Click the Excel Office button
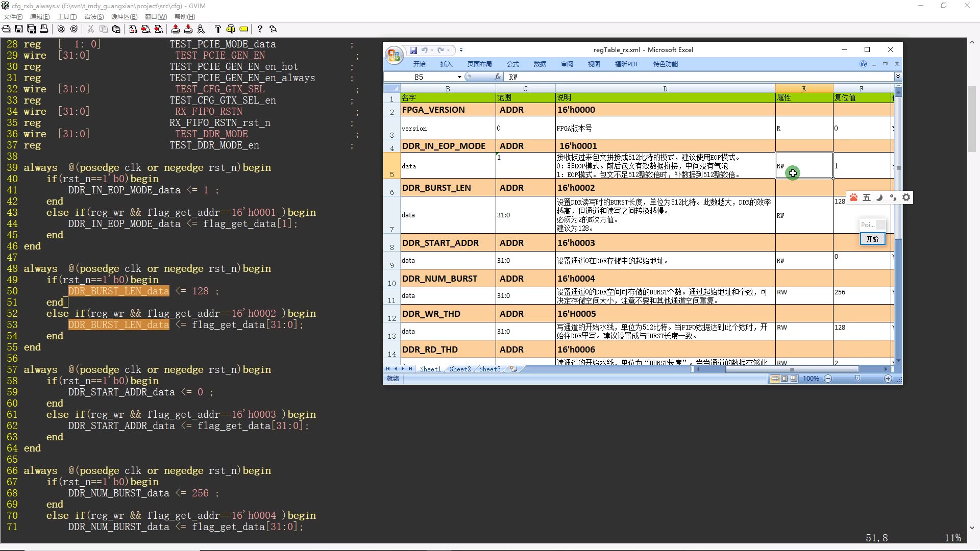The image size is (980, 551). pyautogui.click(x=394, y=55)
